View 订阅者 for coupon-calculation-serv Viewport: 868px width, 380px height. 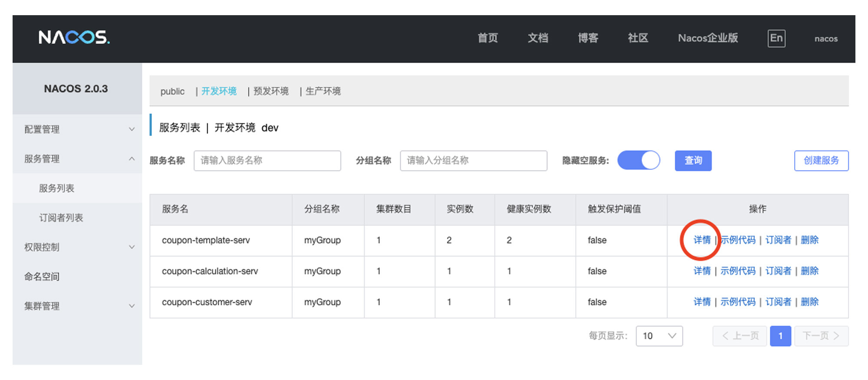[x=778, y=271]
